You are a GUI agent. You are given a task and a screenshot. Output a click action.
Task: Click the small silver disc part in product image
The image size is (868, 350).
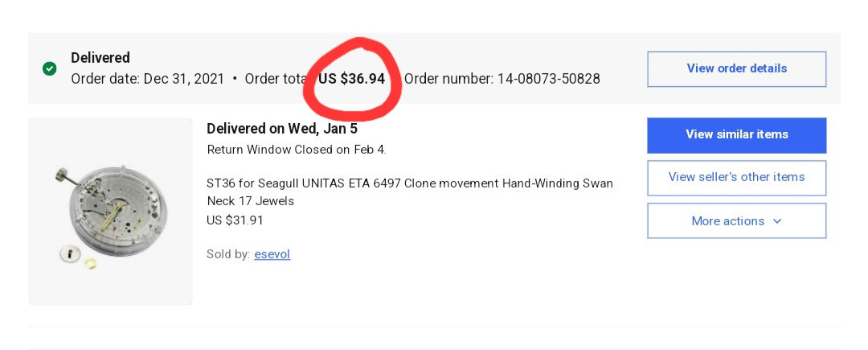[70, 254]
